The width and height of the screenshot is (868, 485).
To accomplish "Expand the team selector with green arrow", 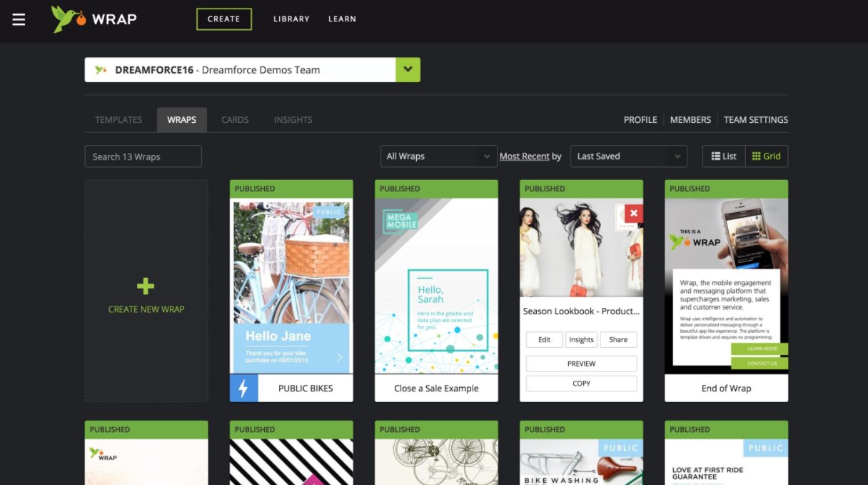I will tap(408, 70).
